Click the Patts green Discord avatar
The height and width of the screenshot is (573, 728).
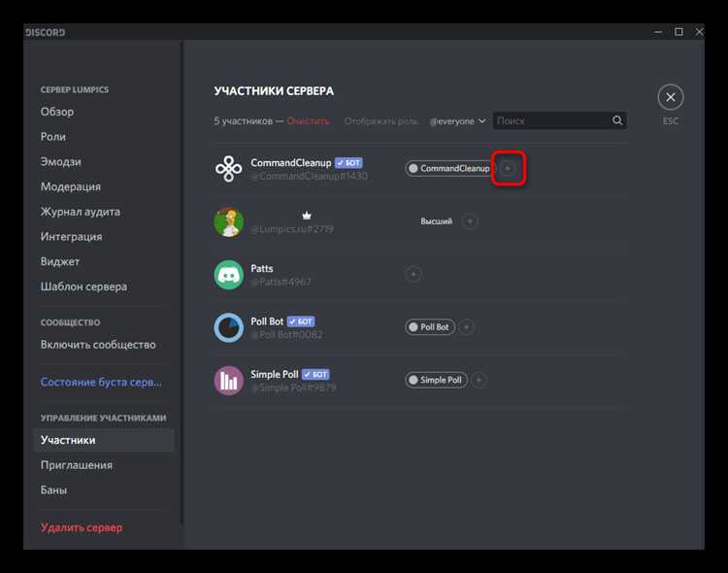[x=228, y=275]
